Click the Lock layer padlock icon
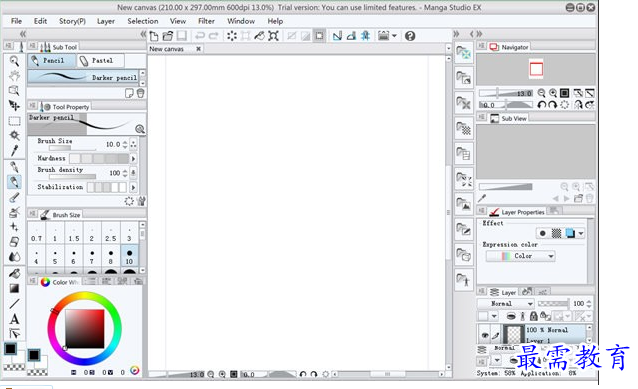The width and height of the screenshot is (638, 389). click(x=533, y=316)
